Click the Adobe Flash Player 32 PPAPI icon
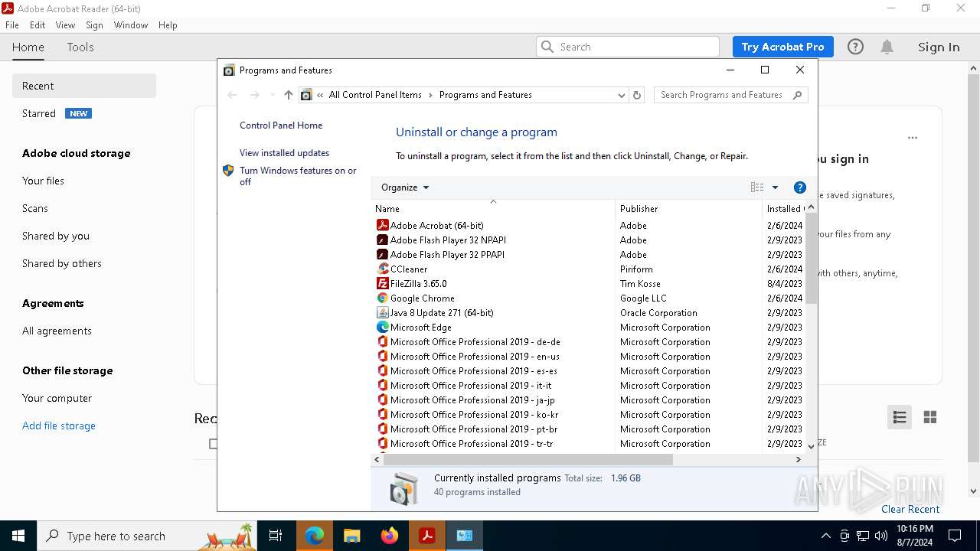 tap(383, 254)
